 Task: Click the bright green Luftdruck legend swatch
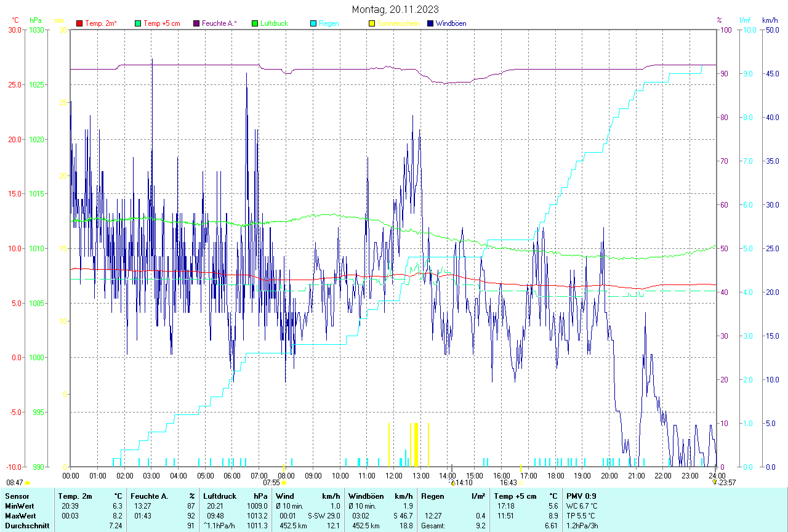(x=255, y=23)
